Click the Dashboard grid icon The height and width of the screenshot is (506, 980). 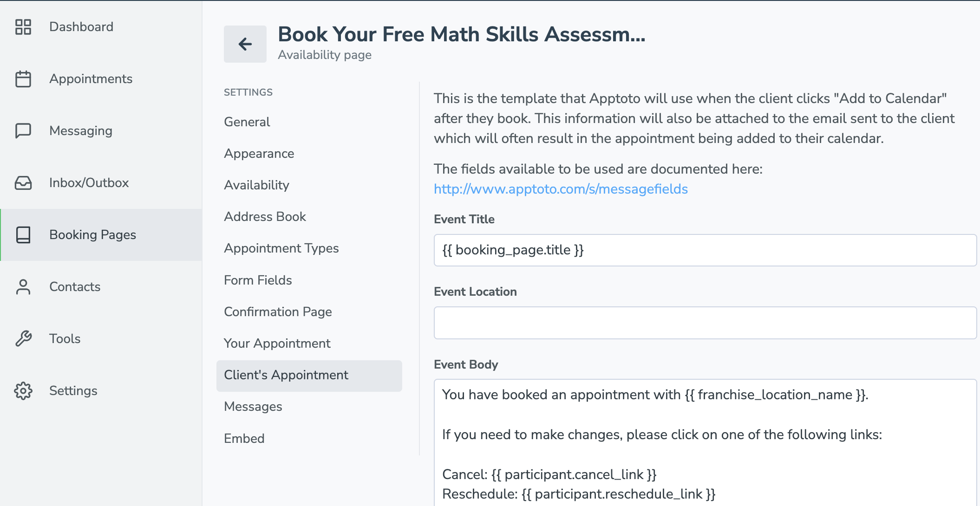point(23,27)
